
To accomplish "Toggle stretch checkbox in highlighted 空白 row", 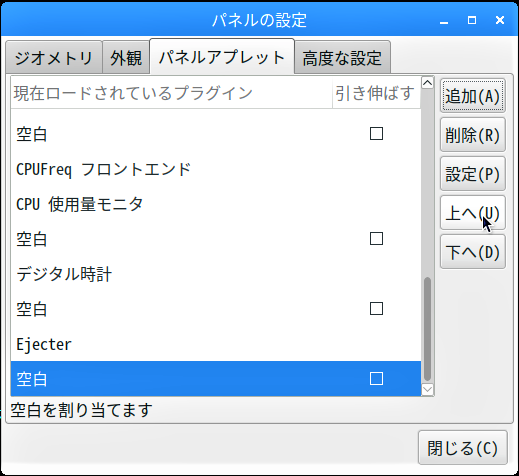I will [x=376, y=379].
